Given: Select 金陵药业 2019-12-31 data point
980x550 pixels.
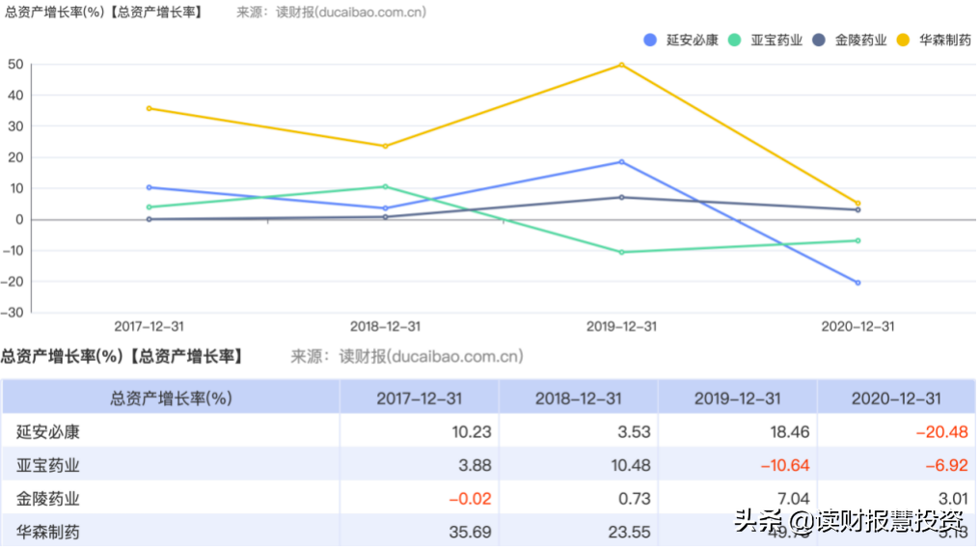Looking at the screenshot, I should (621, 198).
